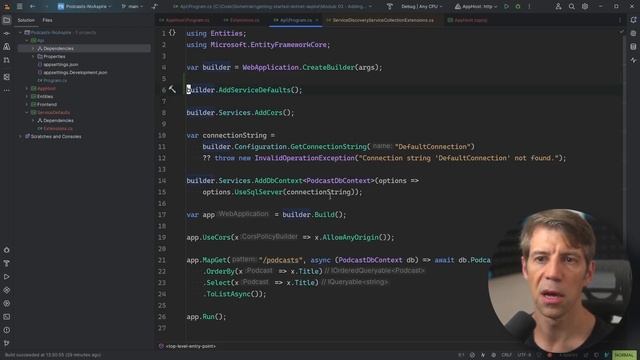Open the Git tool window icon at bottom
Viewport: 640px width, 360px height.
pyautogui.click(x=7, y=343)
